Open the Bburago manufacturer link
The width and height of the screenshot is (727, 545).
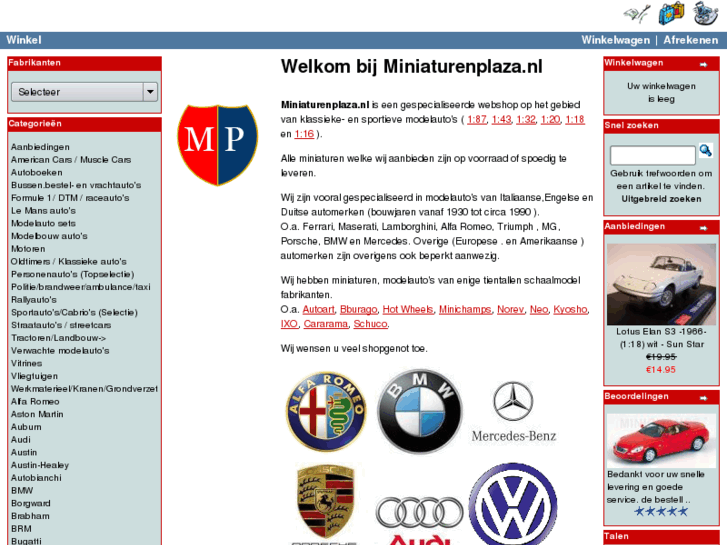(x=359, y=309)
